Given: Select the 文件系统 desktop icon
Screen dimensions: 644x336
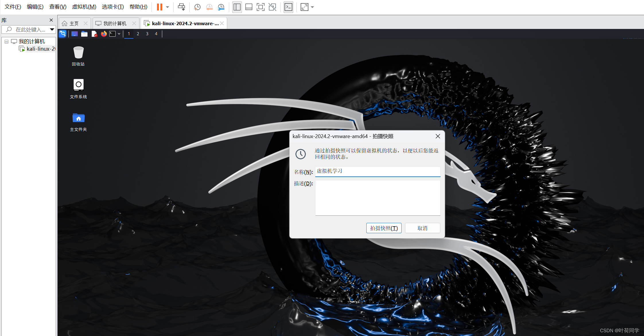Looking at the screenshot, I should tap(78, 89).
